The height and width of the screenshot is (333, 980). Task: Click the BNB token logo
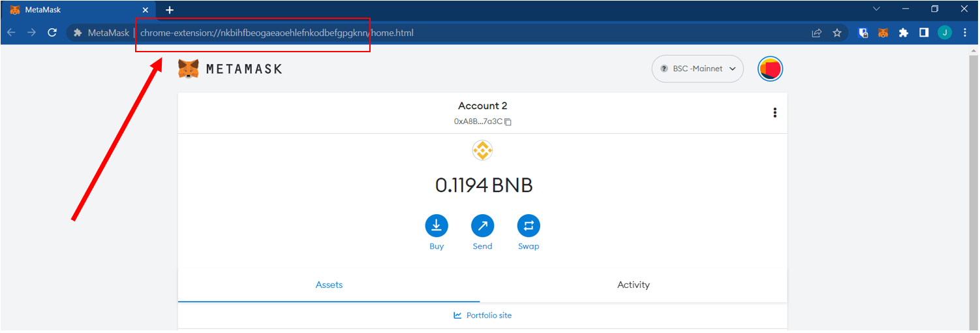483,151
